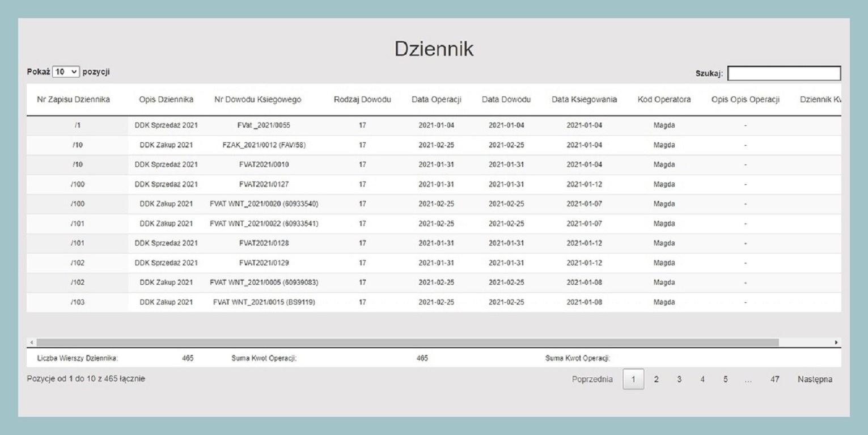
Task: Click the Poprzednia previous page link
Action: tap(592, 379)
